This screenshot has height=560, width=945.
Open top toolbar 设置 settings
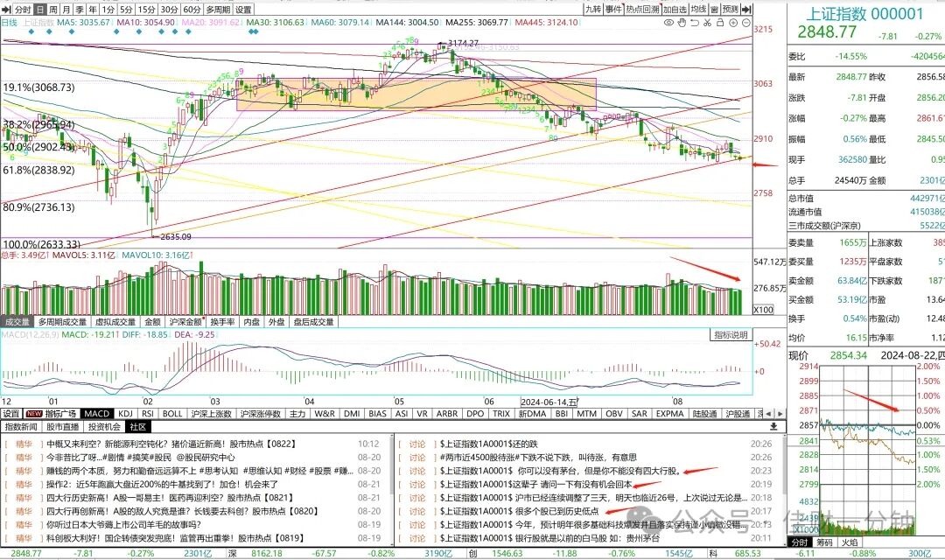[x=243, y=10]
